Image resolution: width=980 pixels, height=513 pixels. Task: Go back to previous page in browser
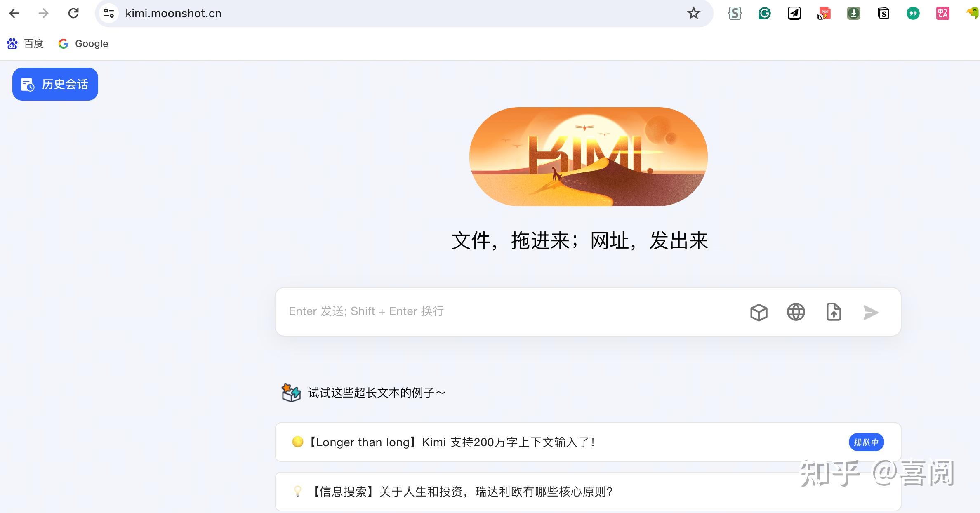click(x=14, y=14)
